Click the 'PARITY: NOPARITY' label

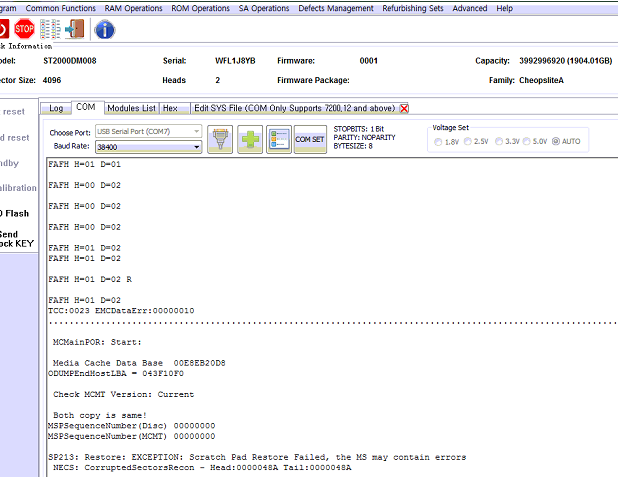364,138
